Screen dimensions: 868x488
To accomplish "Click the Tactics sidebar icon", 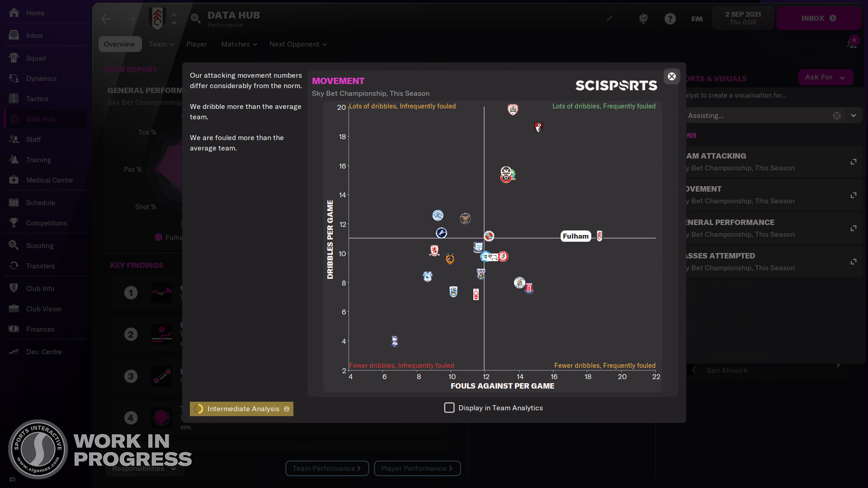I will pyautogui.click(x=14, y=99).
